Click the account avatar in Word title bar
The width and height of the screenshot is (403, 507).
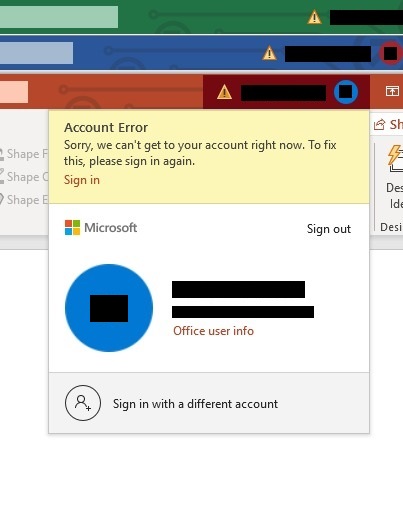(x=390, y=53)
